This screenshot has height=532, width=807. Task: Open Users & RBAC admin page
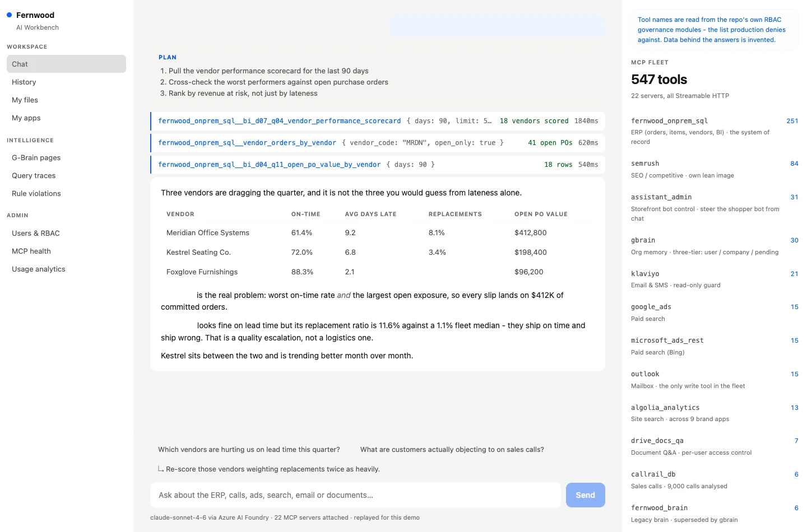[66, 233]
